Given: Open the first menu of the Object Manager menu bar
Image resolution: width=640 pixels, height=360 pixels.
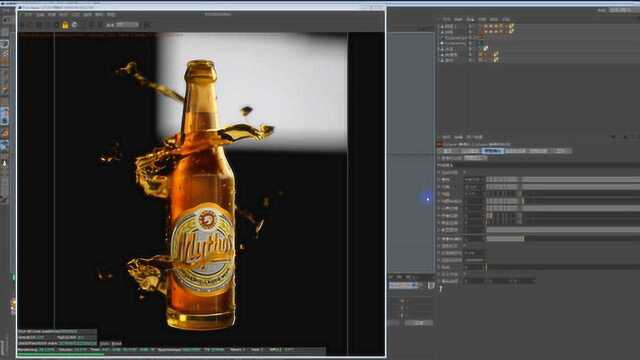Looking at the screenshot, I should pos(447,19).
